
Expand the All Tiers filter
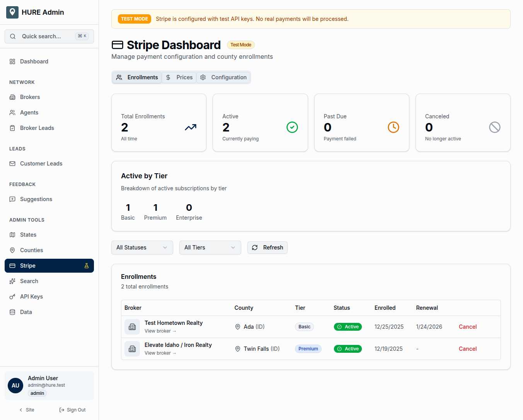tap(210, 248)
